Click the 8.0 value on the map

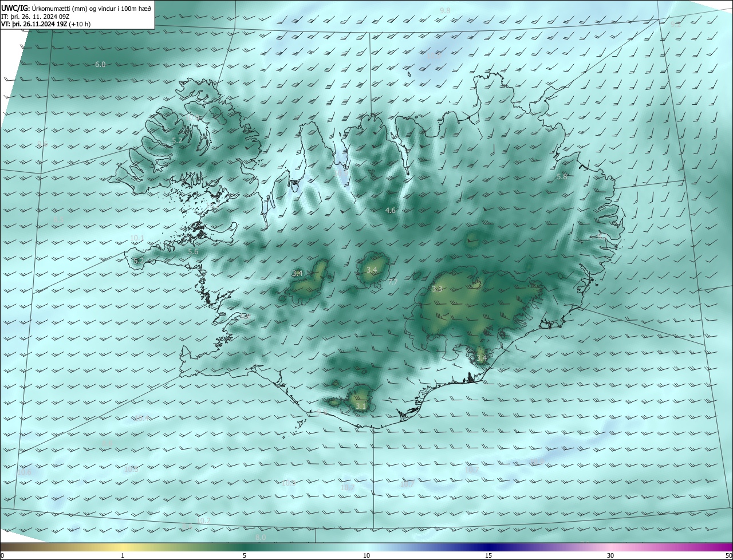(x=261, y=538)
